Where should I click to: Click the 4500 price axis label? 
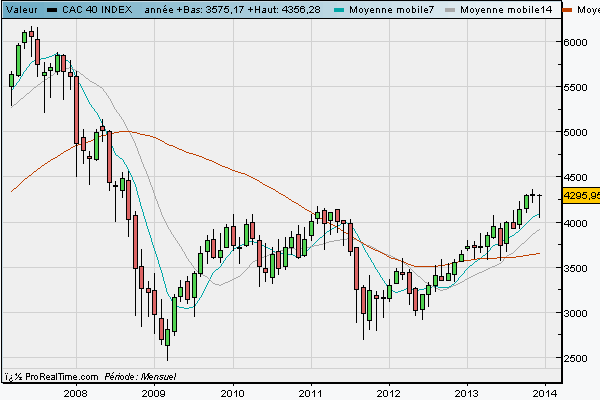pos(576,178)
